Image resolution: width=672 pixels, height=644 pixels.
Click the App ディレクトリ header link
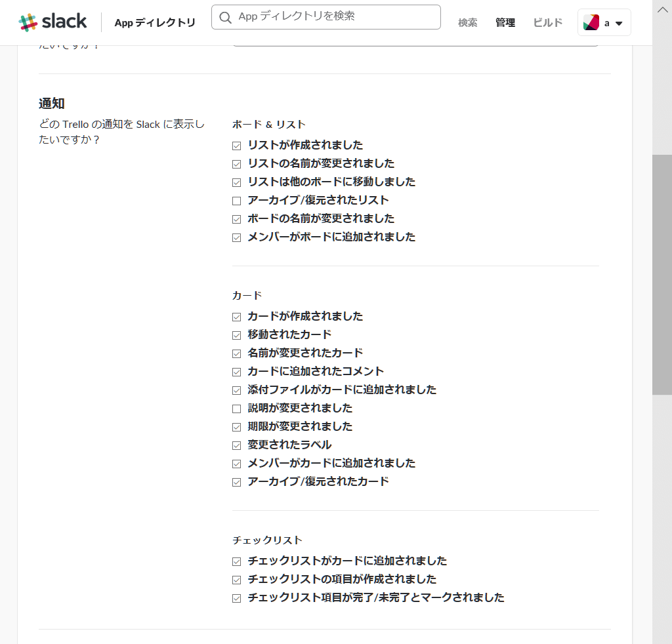155,23
